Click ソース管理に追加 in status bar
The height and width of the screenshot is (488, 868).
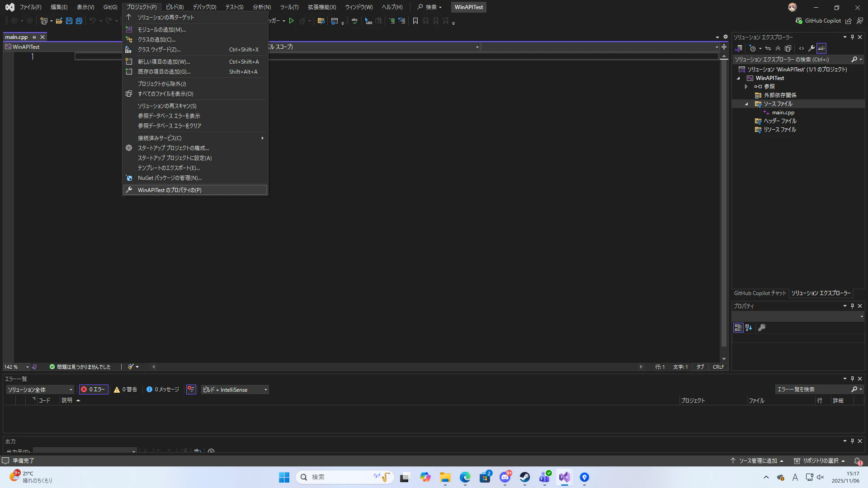(x=758, y=461)
